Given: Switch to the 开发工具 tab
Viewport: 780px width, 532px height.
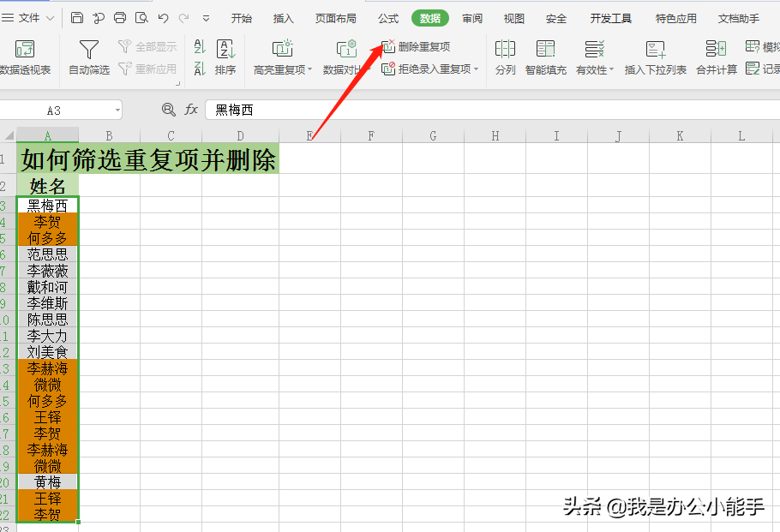Looking at the screenshot, I should [x=611, y=18].
